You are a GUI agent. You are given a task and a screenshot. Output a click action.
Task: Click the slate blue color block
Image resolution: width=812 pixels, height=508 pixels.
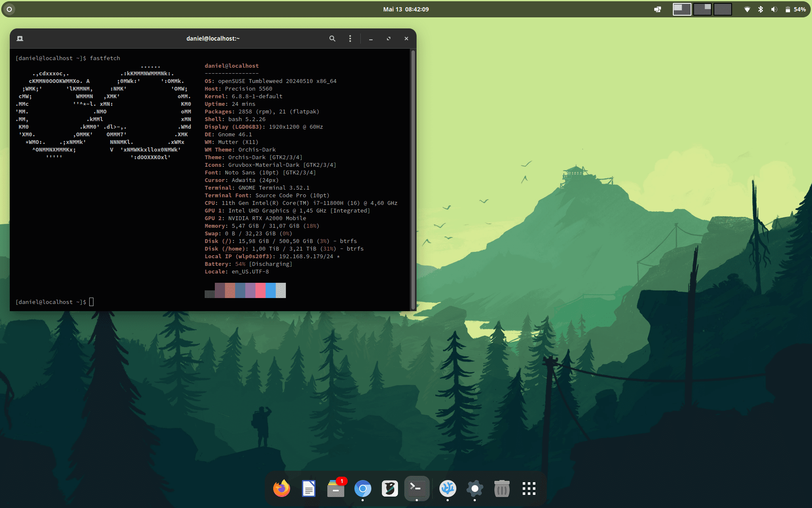240,290
